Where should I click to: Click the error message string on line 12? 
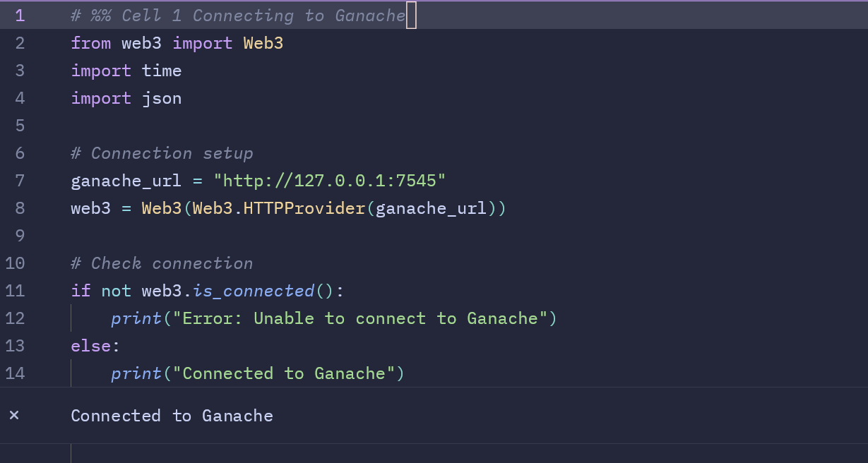[360, 318]
